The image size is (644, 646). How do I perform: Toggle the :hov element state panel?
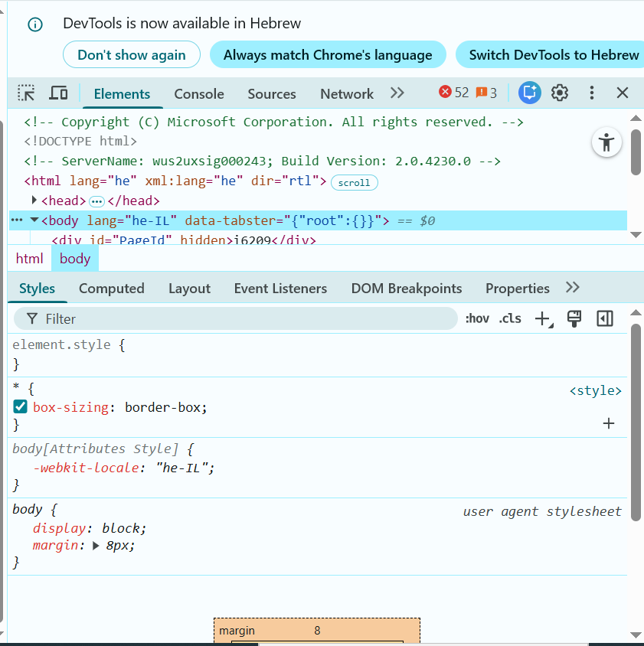click(x=476, y=319)
